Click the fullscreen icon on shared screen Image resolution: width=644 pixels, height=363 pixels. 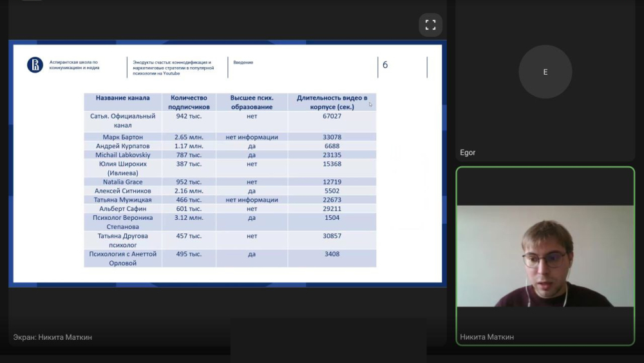coord(430,25)
